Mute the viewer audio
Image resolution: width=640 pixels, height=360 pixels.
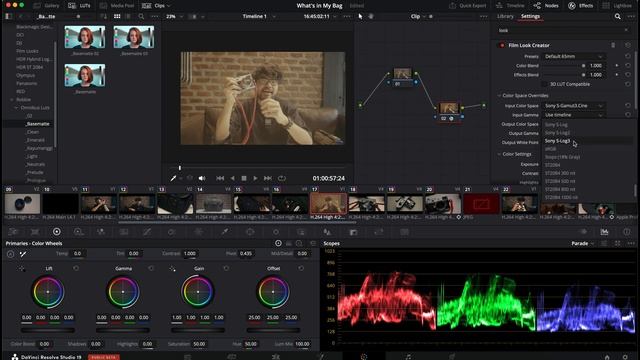pos(202,178)
